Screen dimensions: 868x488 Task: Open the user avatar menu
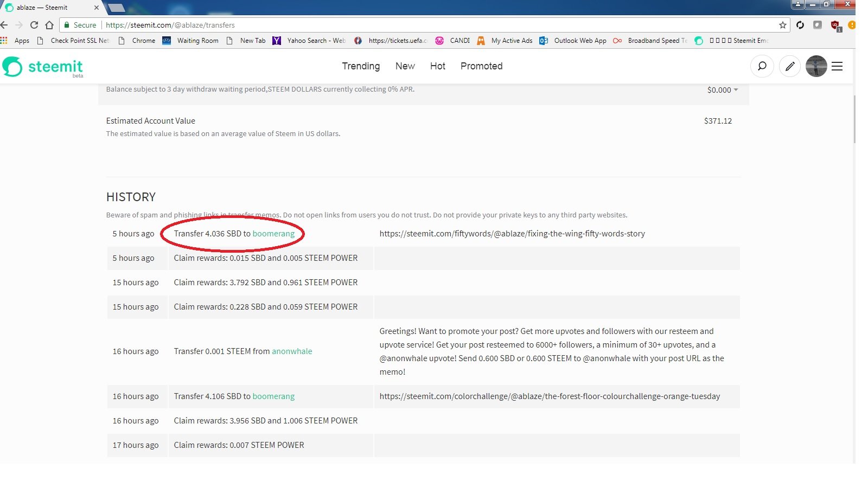click(816, 66)
